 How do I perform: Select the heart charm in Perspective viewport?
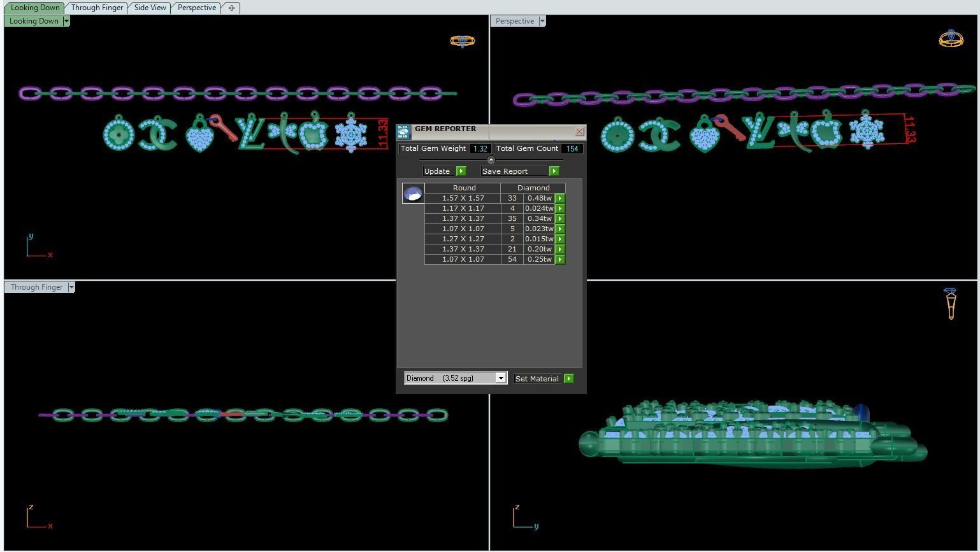click(706, 134)
